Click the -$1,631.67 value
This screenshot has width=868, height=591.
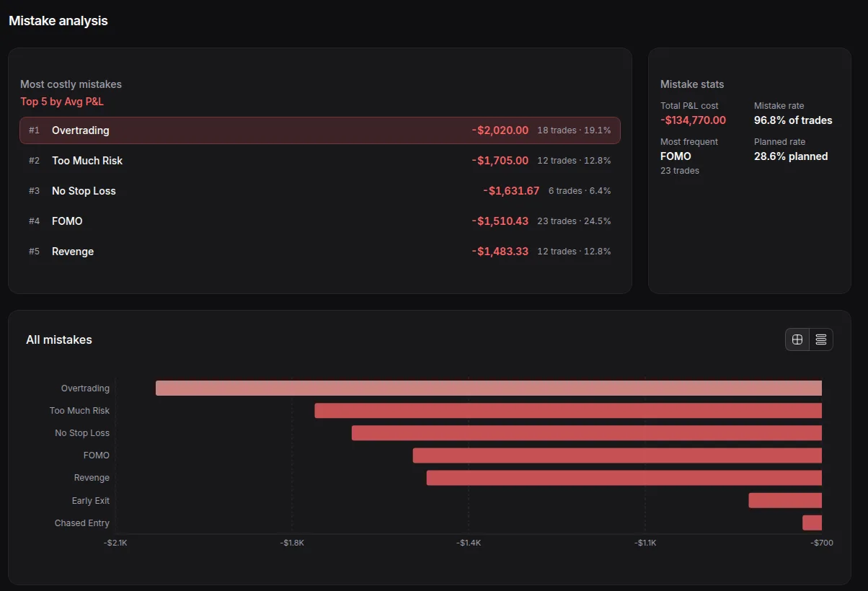511,191
